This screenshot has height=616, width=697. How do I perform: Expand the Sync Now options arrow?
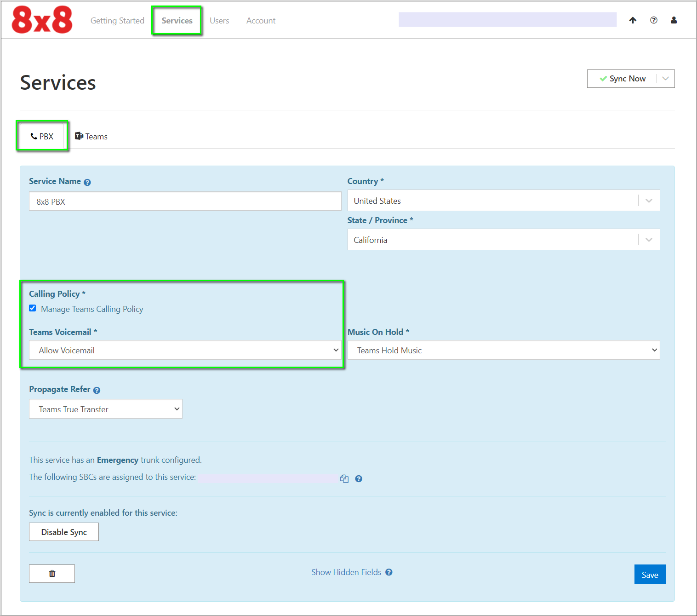coord(665,79)
